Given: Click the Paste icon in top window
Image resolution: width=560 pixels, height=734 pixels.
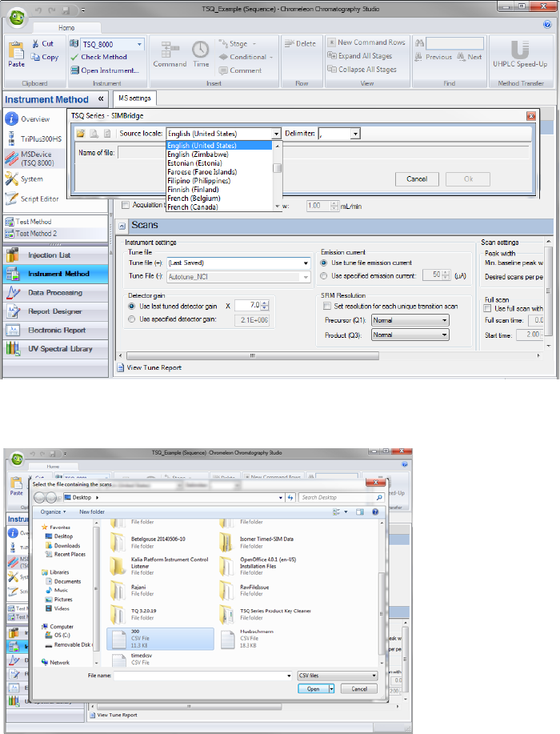Looking at the screenshot, I should click(16, 50).
